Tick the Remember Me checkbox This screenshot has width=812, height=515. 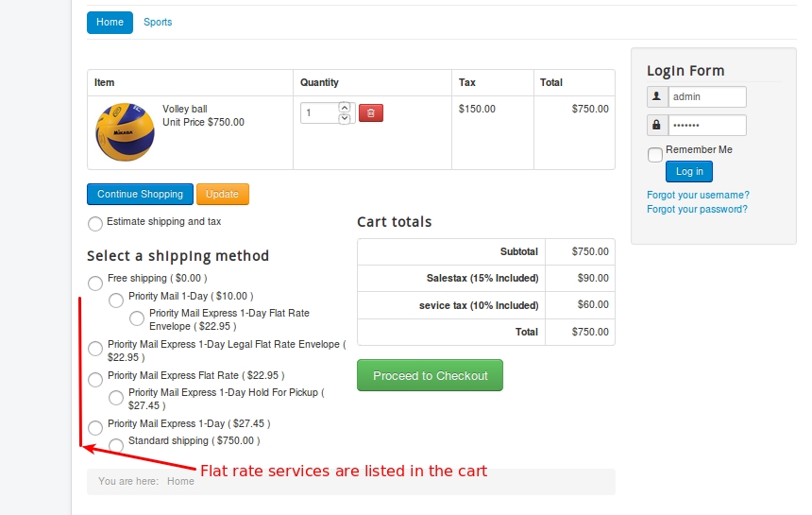655,154
